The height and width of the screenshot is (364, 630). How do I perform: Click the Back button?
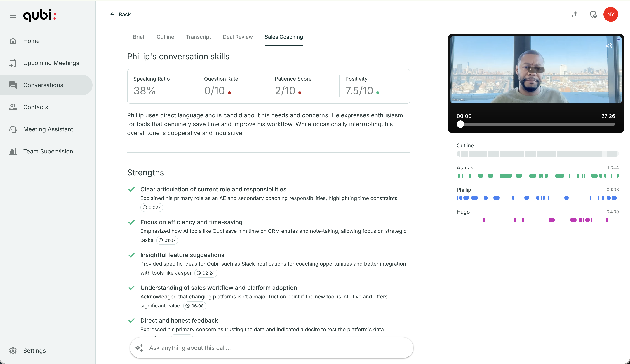[121, 14]
